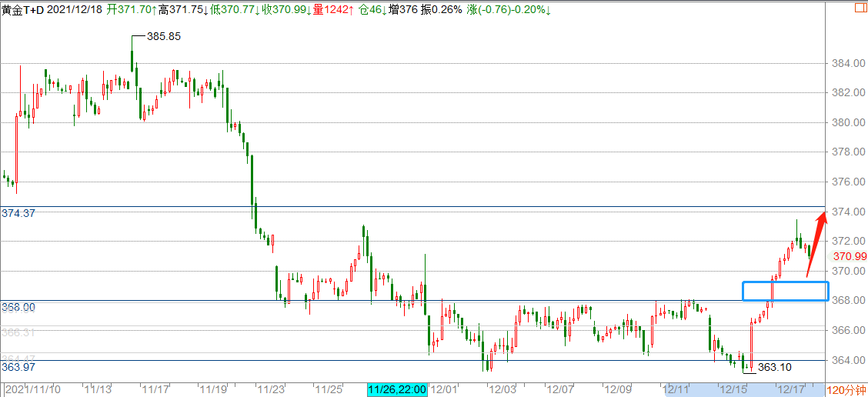Click the 363.97 horizontal line label
The width and height of the screenshot is (868, 397).
[18, 368]
